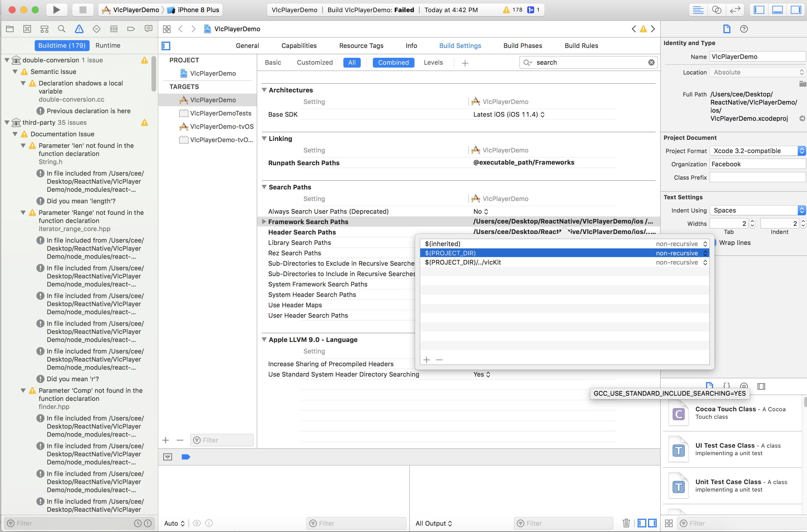Clear the build settings search field
807x532 pixels.
click(x=651, y=62)
